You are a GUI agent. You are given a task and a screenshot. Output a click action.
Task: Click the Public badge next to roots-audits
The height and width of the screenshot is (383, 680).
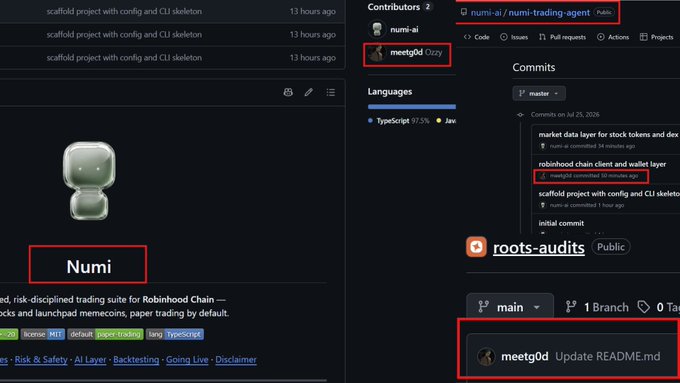click(611, 247)
